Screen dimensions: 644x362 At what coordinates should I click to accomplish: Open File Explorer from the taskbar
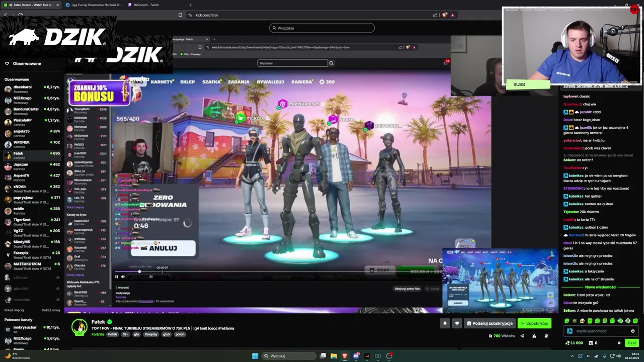[334, 356]
